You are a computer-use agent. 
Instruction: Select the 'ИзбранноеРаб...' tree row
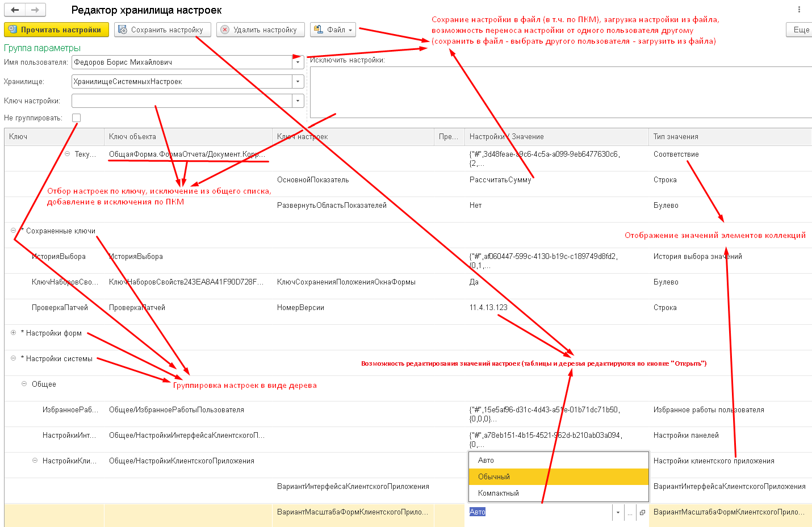(70, 409)
